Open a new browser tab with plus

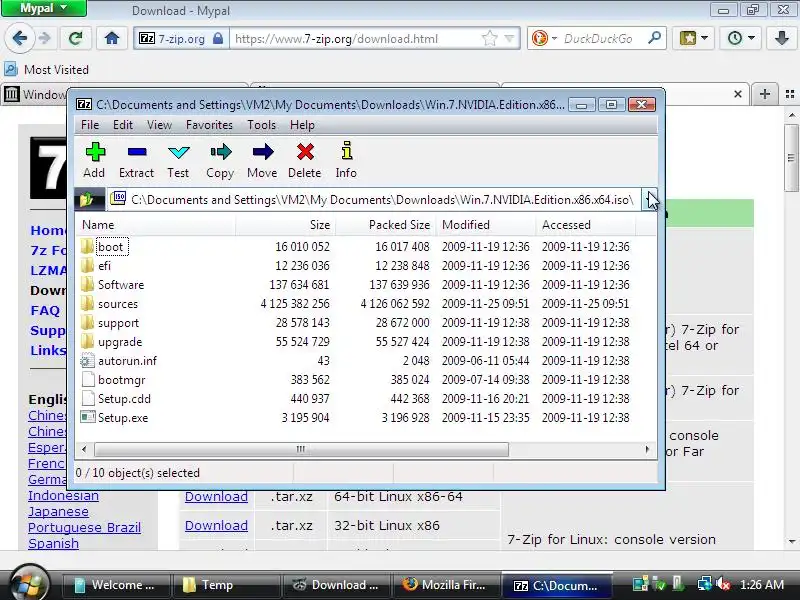point(764,94)
